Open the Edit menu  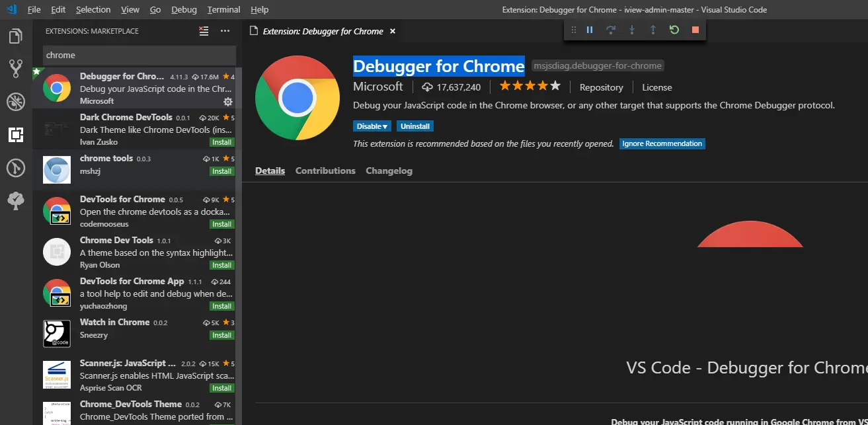coord(58,10)
